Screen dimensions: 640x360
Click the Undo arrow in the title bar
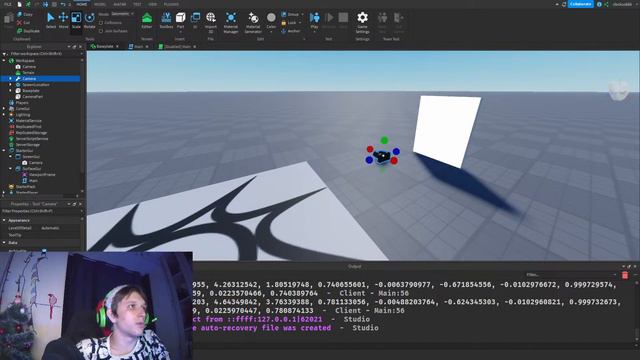pyautogui.click(x=63, y=4)
